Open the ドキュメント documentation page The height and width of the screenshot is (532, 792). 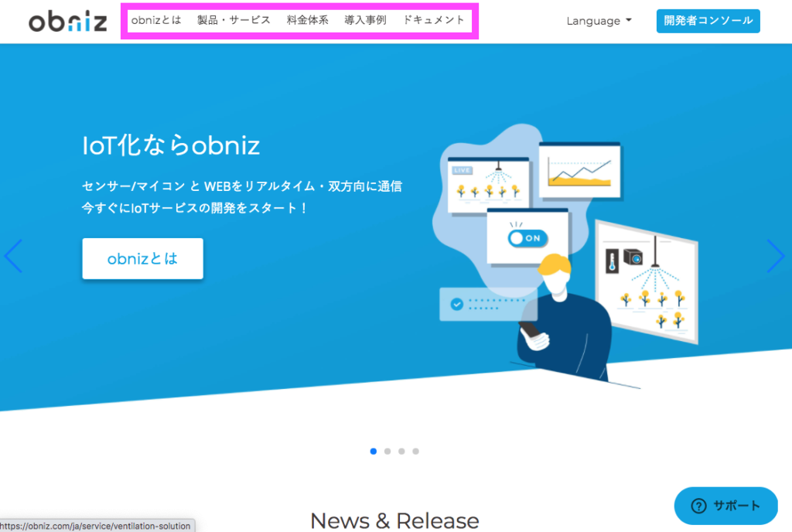(x=433, y=20)
